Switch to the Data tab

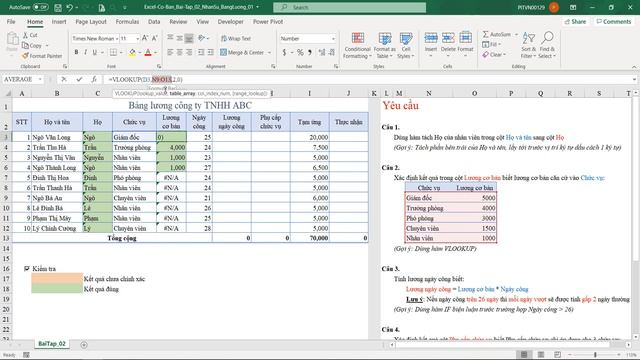click(x=154, y=22)
